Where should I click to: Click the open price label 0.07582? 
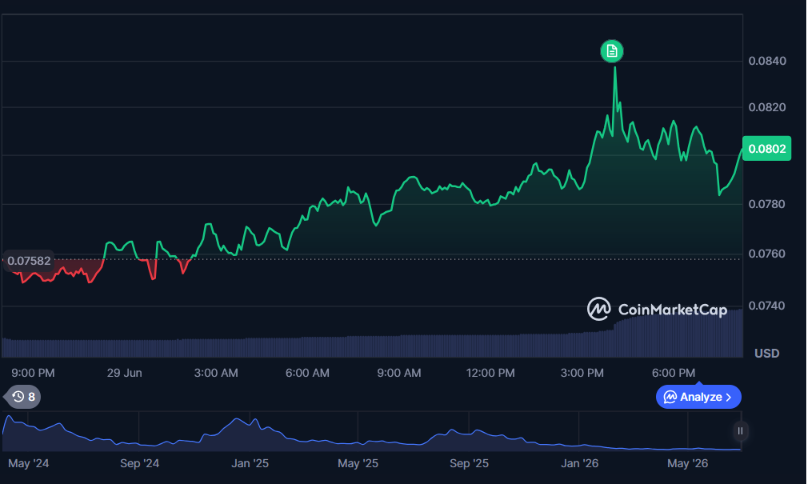click(x=28, y=261)
